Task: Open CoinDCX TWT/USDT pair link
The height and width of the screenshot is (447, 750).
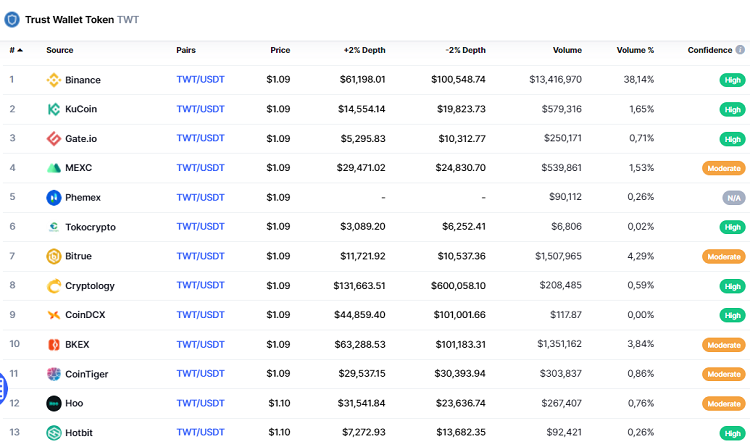Action: (x=200, y=315)
